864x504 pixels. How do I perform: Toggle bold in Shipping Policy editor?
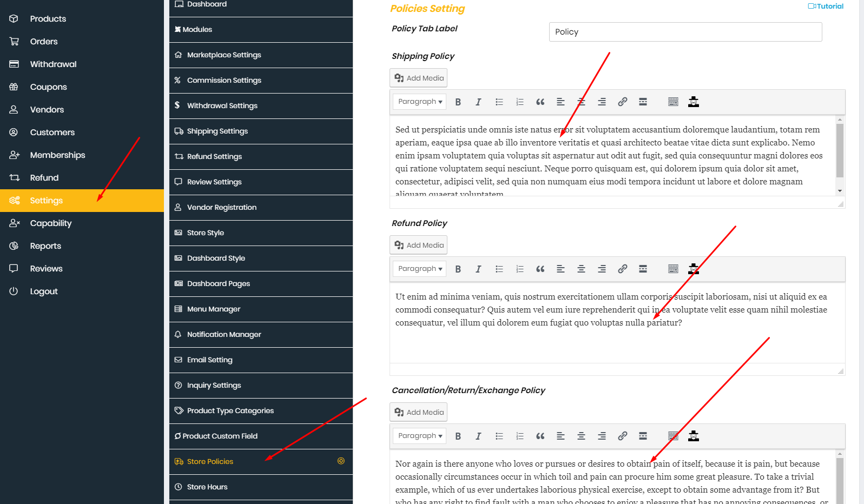pyautogui.click(x=458, y=102)
